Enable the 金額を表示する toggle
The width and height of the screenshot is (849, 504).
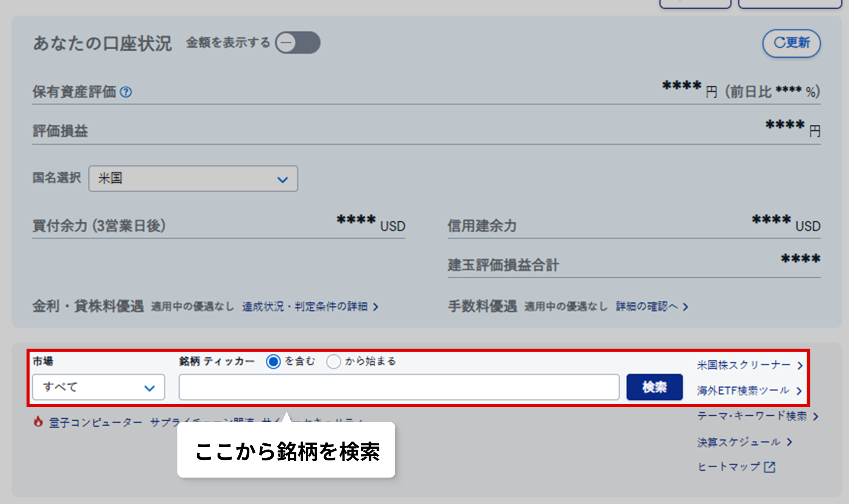click(298, 42)
